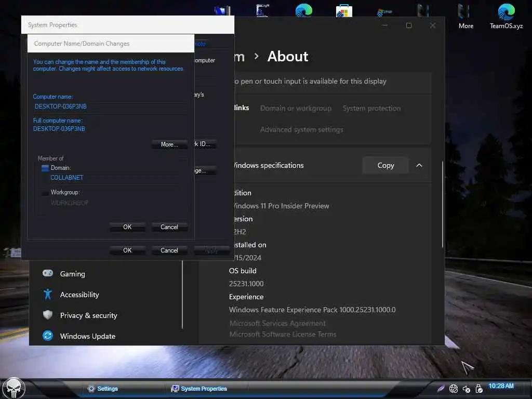The height and width of the screenshot is (399, 532).
Task: Click More... in Computer Name dialog
Action: (x=169, y=144)
